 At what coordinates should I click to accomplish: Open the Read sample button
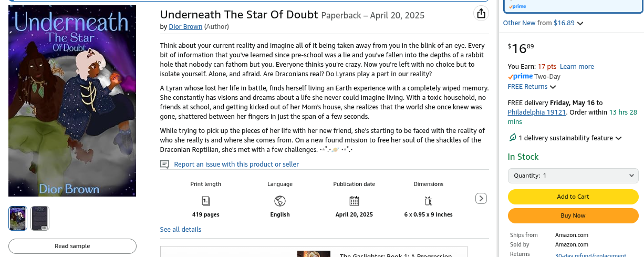click(x=72, y=246)
